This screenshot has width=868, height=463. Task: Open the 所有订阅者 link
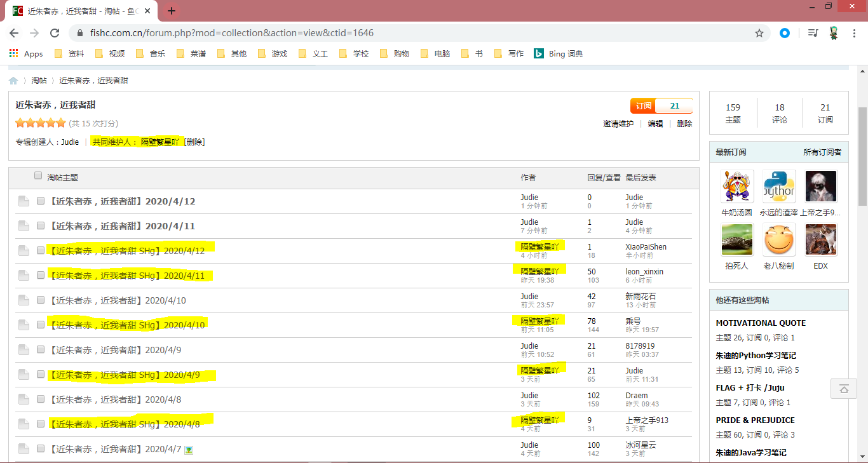(822, 152)
